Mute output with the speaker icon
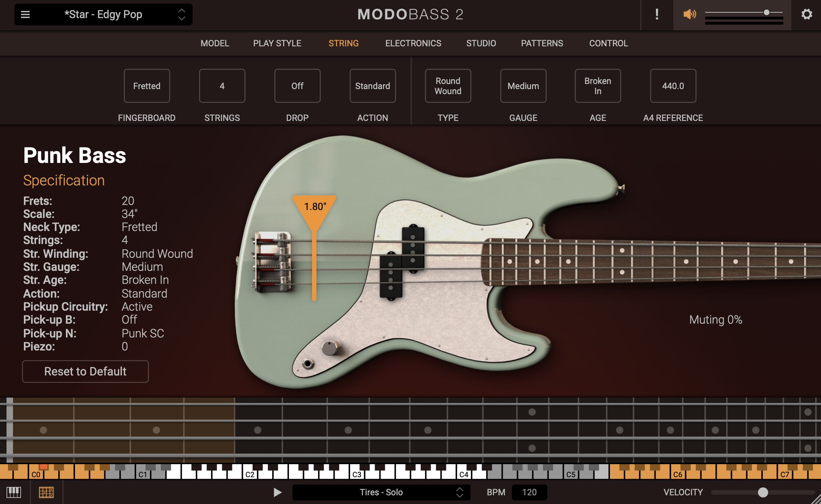Viewport: 821px width, 504px height. click(690, 14)
